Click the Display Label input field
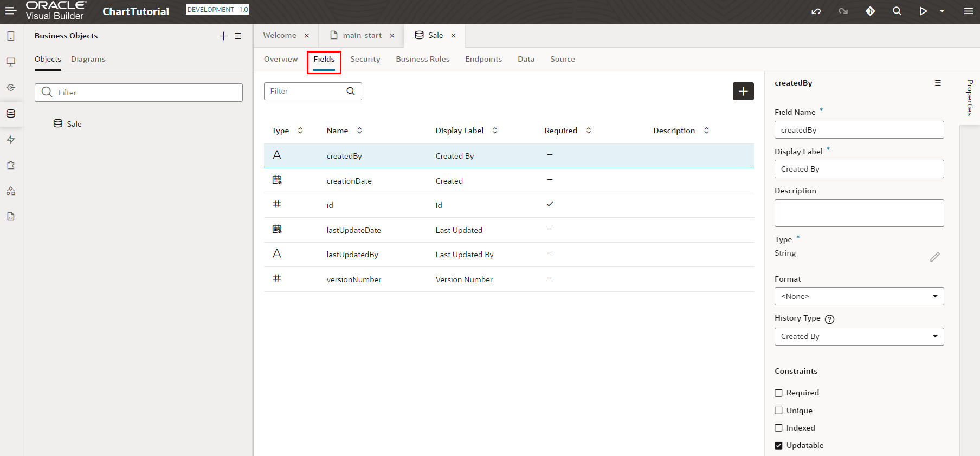The image size is (980, 456). 859,169
